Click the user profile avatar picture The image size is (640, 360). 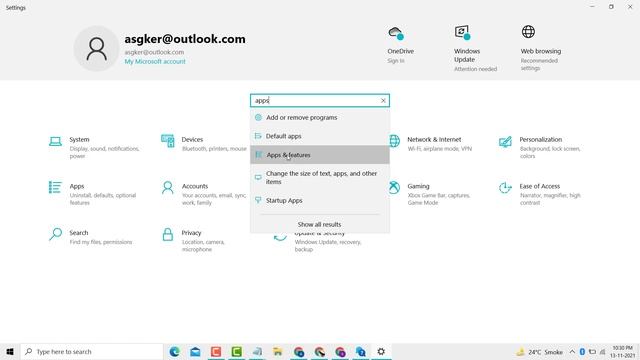(x=96, y=49)
